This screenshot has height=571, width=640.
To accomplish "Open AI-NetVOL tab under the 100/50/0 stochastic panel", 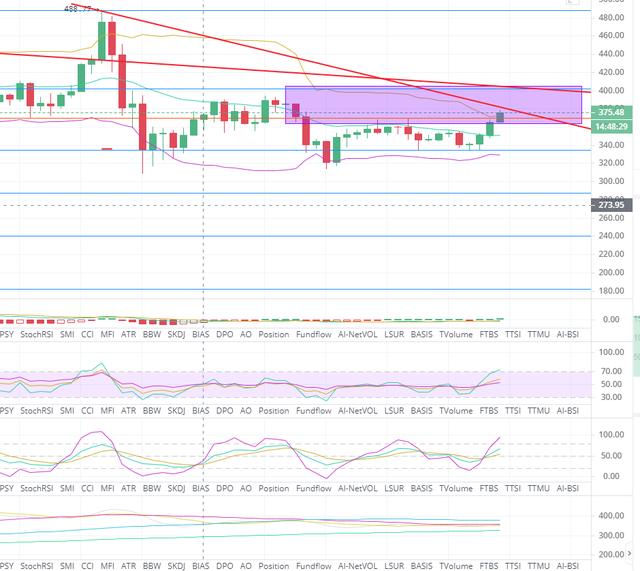I will 358,488.
